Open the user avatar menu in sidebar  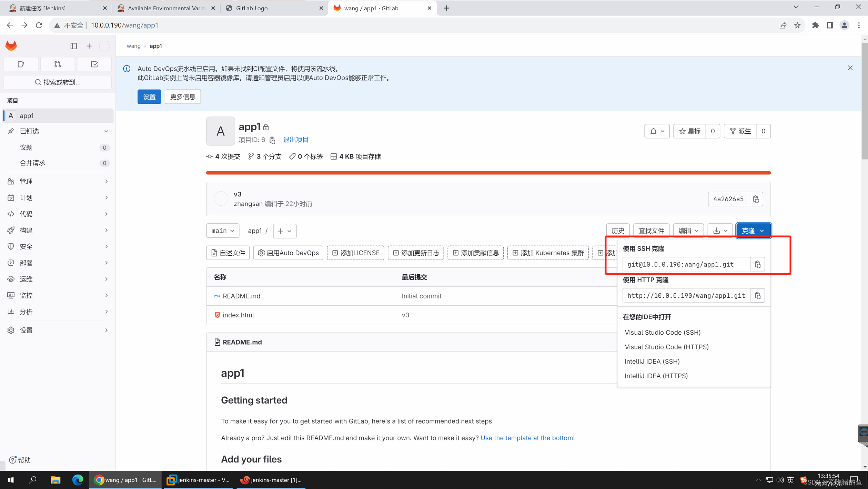point(104,46)
